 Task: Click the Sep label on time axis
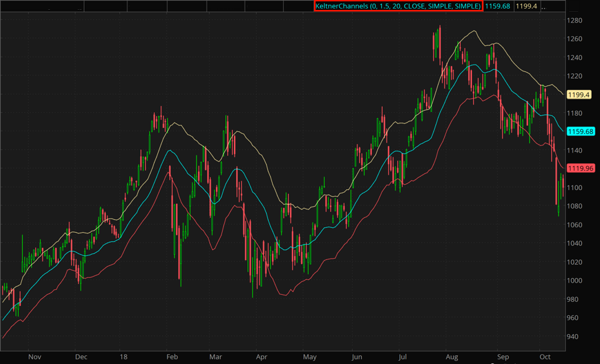pos(501,357)
